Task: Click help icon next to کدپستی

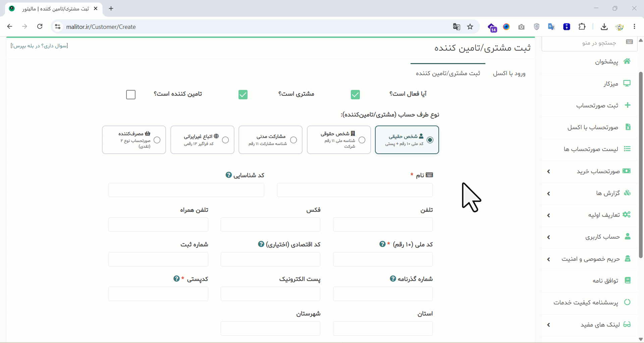Action: [176, 279]
